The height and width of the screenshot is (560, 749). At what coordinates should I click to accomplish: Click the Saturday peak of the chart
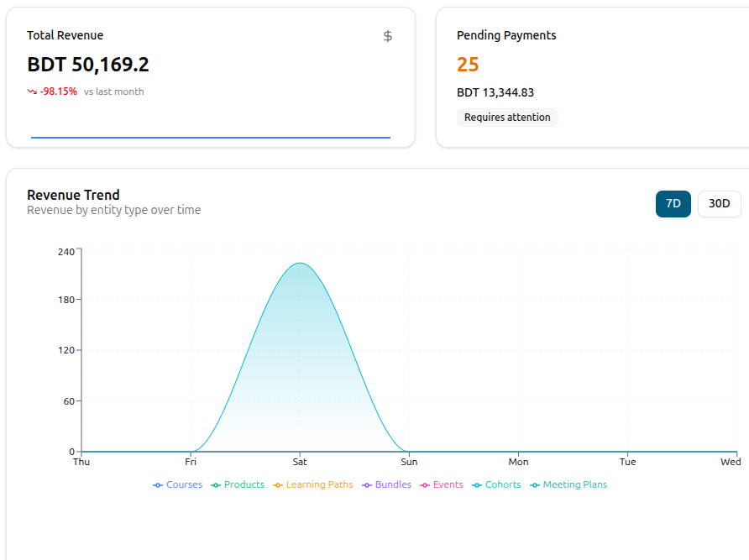tap(300, 264)
